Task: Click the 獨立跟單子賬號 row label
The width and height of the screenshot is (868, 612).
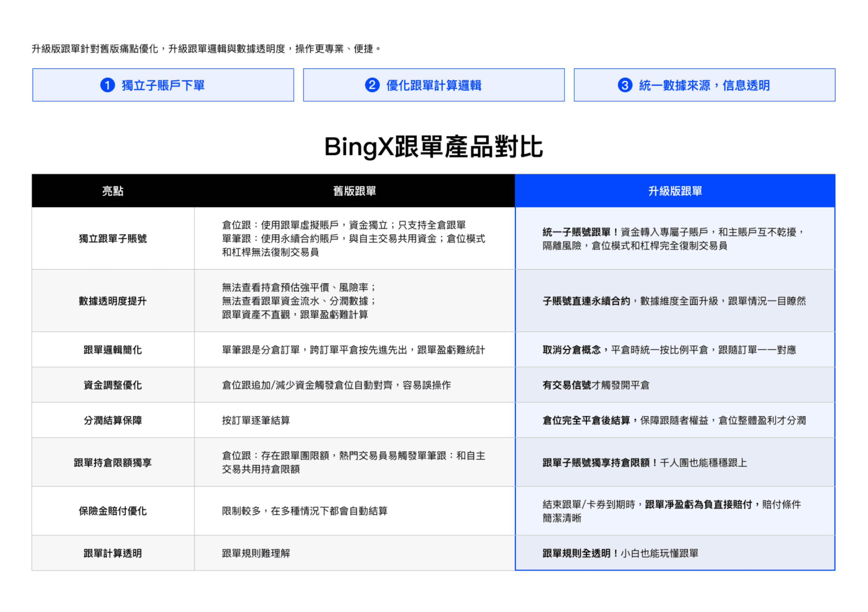Action: [113, 238]
